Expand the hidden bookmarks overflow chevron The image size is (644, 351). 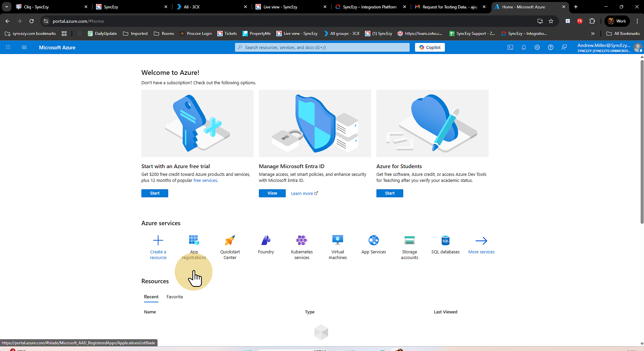coord(593,34)
